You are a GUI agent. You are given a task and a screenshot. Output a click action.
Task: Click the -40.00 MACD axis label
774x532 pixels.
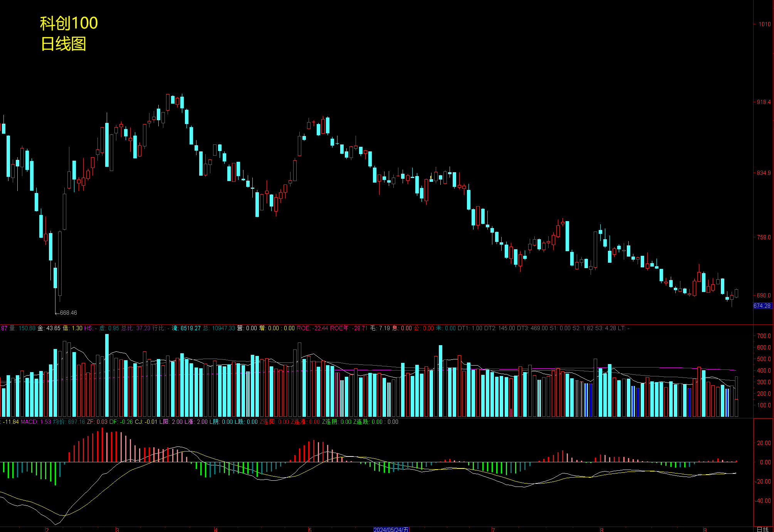763,501
